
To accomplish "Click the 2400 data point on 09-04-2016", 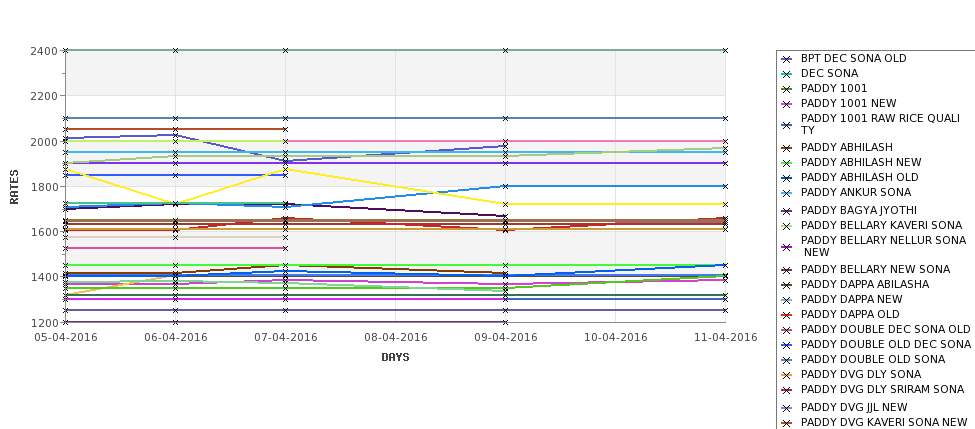I will 506,50.
